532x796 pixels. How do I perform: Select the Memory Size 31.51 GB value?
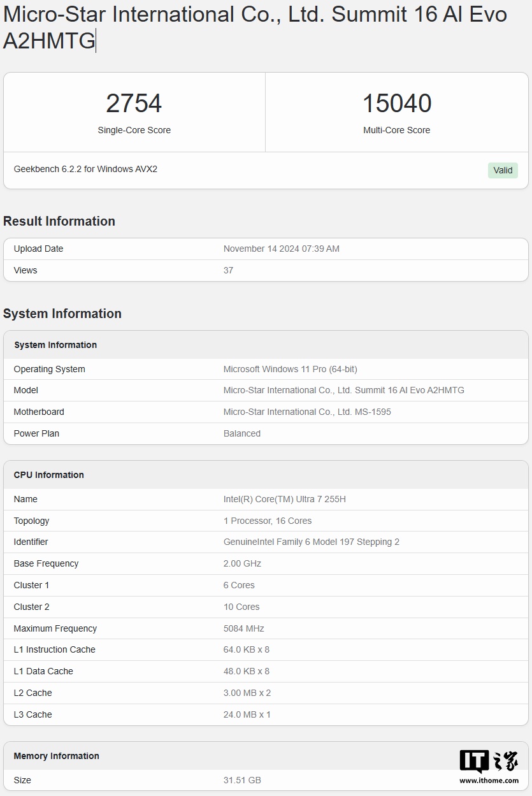tap(243, 780)
